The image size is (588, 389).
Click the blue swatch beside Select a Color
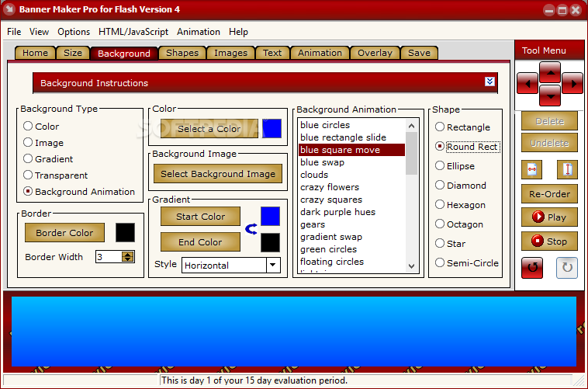272,128
